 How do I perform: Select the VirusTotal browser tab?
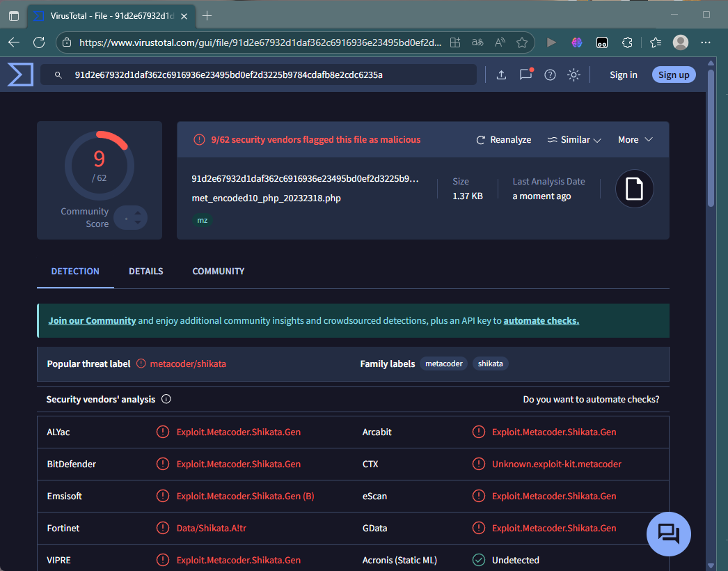tap(111, 16)
